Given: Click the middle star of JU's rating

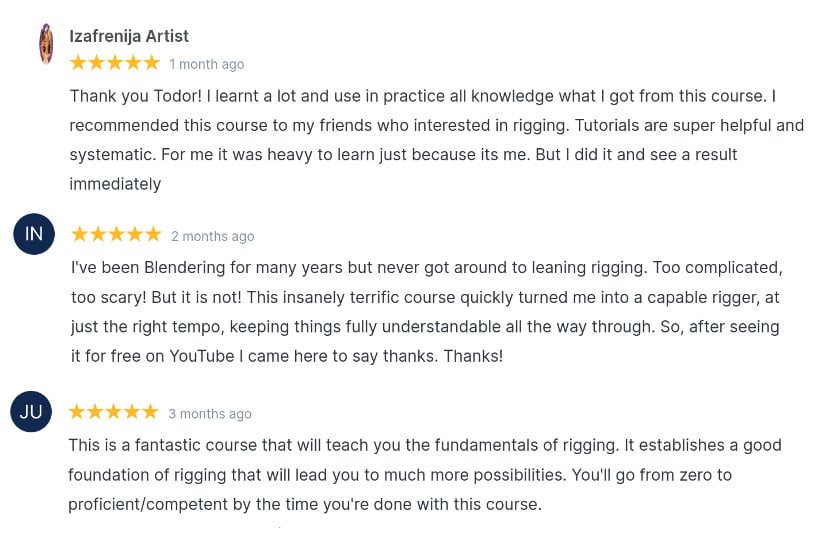Looking at the screenshot, I should [x=113, y=412].
